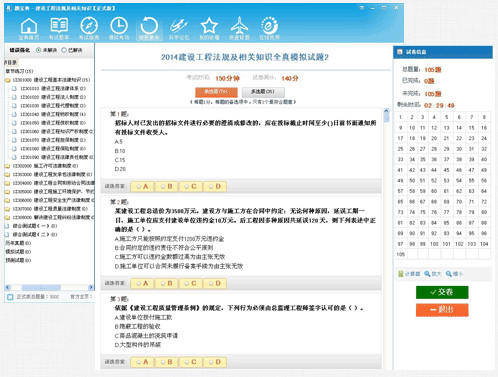Click the orange exit button
Viewport: 498px width, 377px height.
442,310
